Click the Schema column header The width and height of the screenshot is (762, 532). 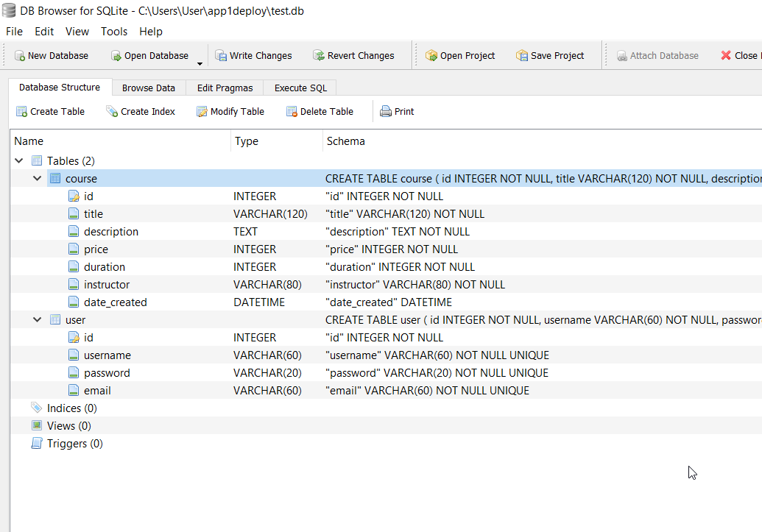pos(346,141)
